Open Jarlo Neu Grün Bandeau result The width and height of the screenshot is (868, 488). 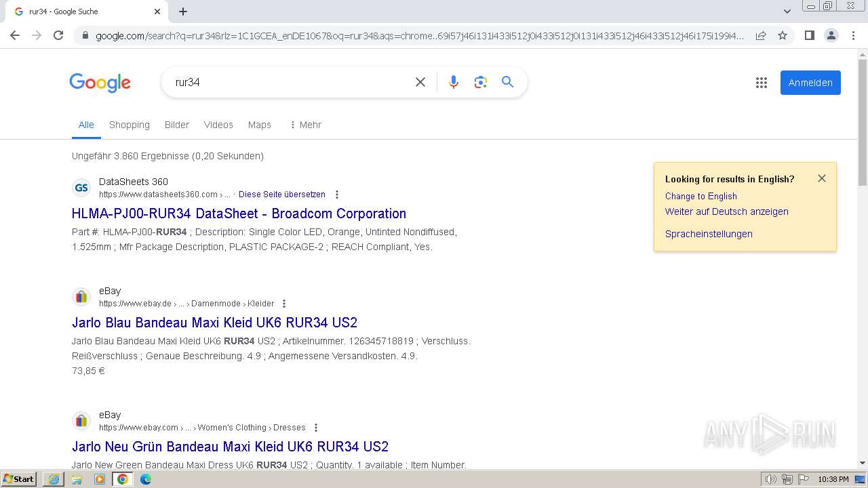tap(230, 447)
